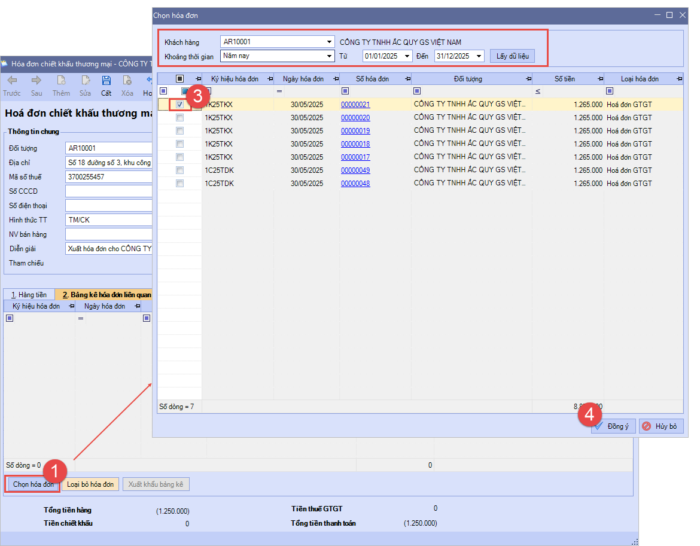The height and width of the screenshot is (546, 700).
Task: Select the Bảng kê hóa đơn liên quan tab
Action: pyautogui.click(x=103, y=295)
